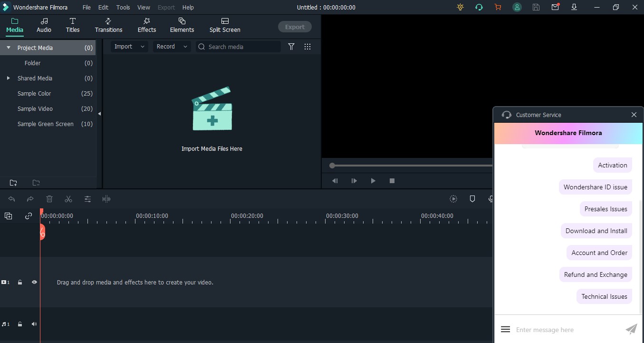The width and height of the screenshot is (644, 343).
Task: Add a marker with shield icon
Action: [x=472, y=199]
